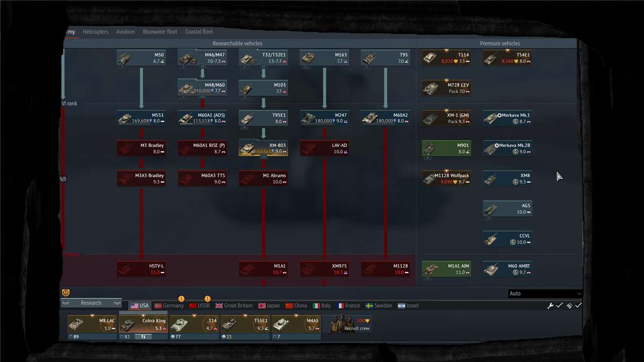Screen dimensions: 644x362
Task: Select the XM-1 (GM) pack vehicle
Action: tap(447, 118)
